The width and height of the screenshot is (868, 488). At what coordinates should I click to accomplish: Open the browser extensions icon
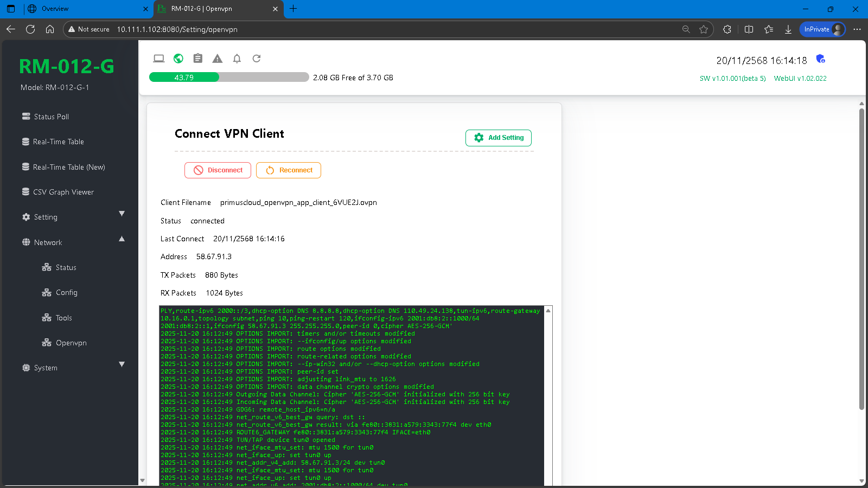point(727,29)
